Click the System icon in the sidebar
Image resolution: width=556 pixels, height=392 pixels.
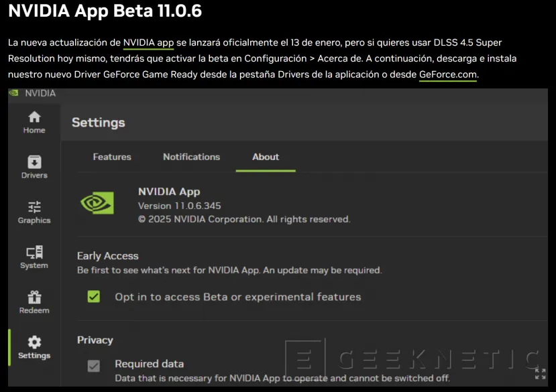pos(34,257)
